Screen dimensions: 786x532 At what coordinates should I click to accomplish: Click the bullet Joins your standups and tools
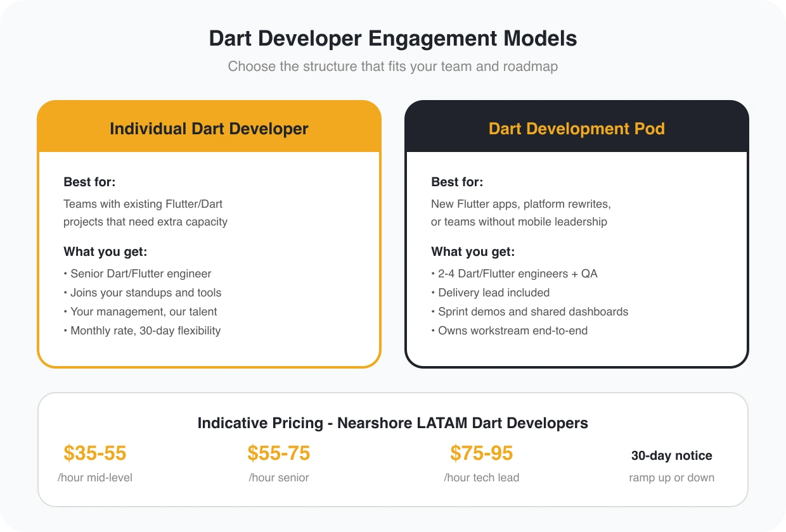pos(142,293)
